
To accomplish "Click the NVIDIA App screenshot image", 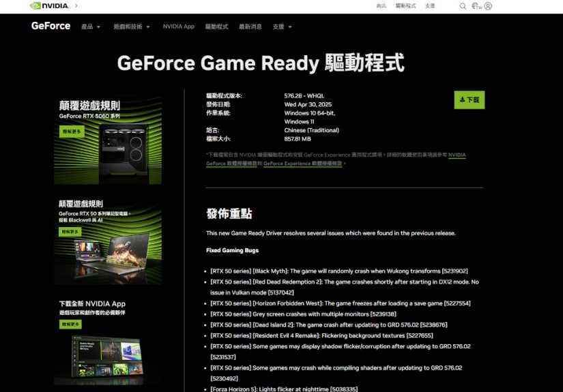I will click(x=108, y=357).
